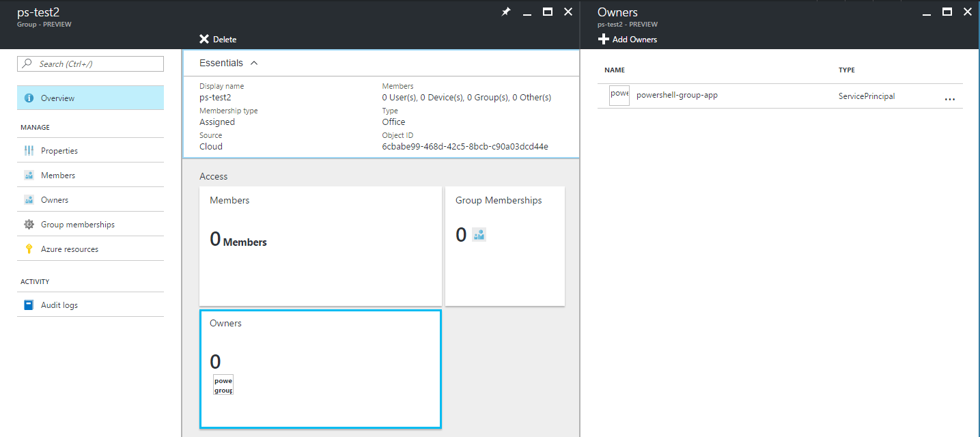Click the NAME column header
The width and height of the screenshot is (980, 437).
615,70
